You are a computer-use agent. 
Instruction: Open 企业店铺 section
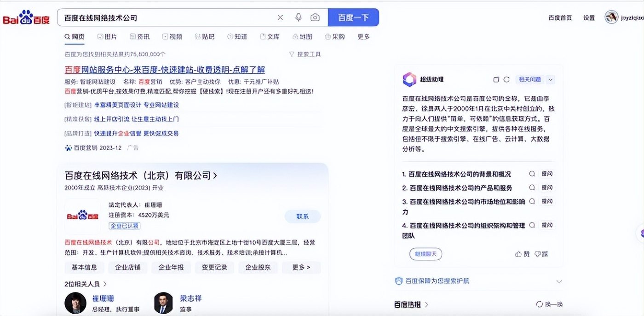128,268
